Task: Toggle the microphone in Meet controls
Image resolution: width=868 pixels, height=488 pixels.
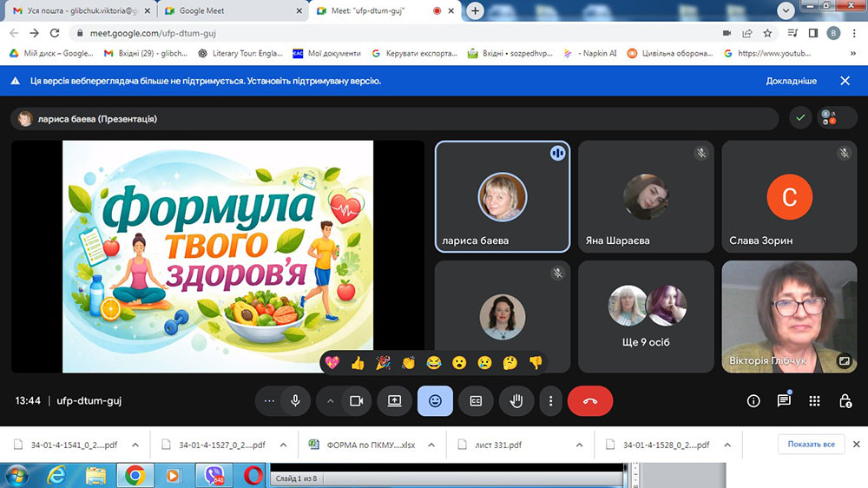Action: coord(295,401)
